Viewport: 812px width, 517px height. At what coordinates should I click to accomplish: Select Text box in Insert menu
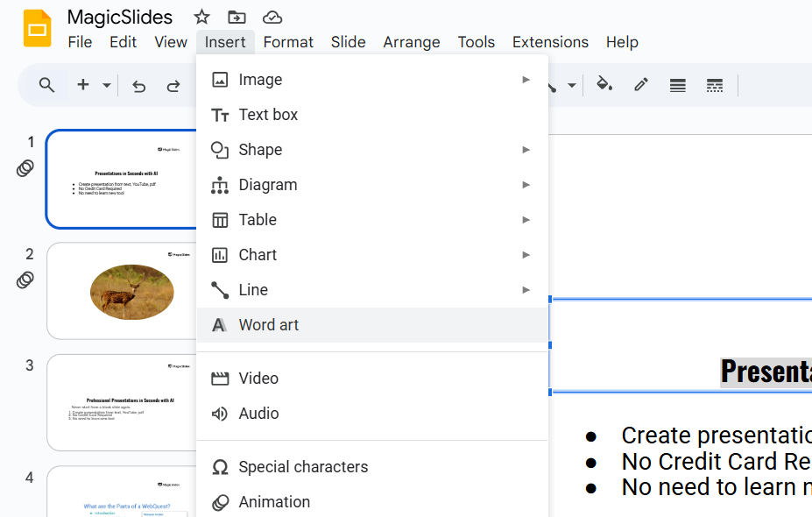point(268,115)
